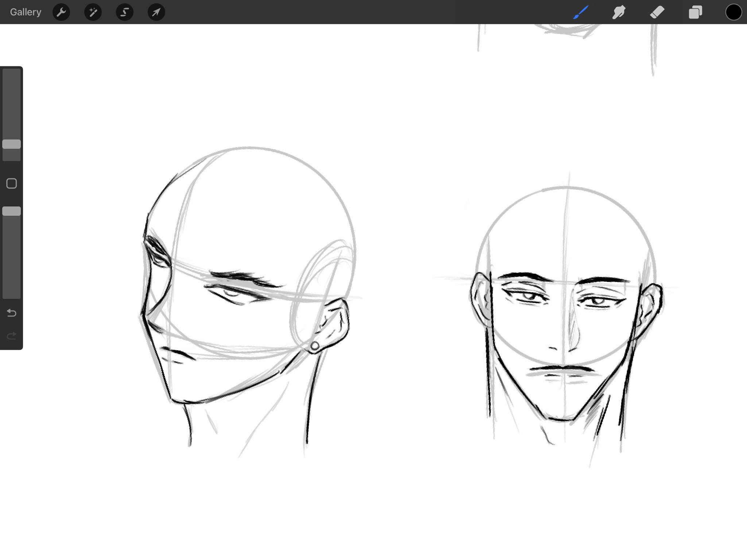The width and height of the screenshot is (747, 560).
Task: Click the brush size slider handle
Action: (12, 144)
